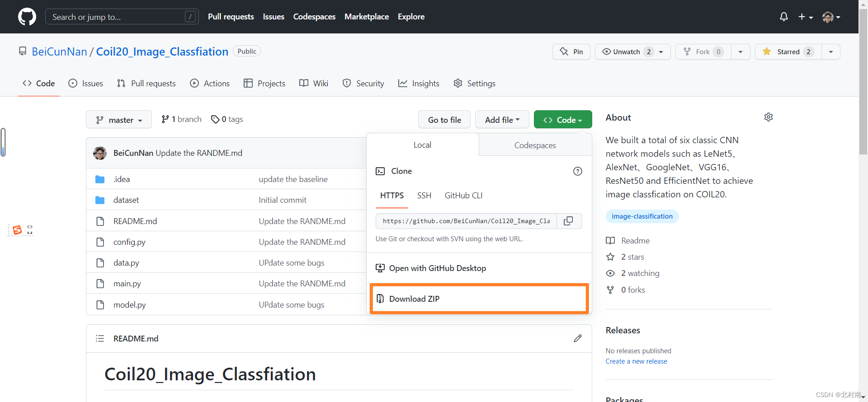Open the Security tab
868x402 pixels.
pyautogui.click(x=363, y=84)
